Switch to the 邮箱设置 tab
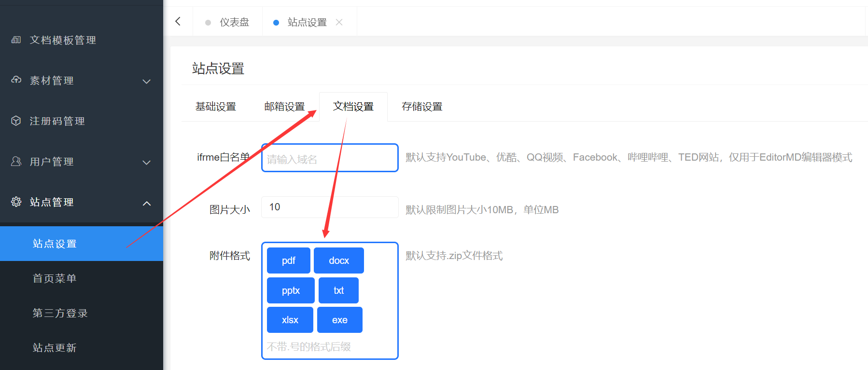 tap(284, 107)
